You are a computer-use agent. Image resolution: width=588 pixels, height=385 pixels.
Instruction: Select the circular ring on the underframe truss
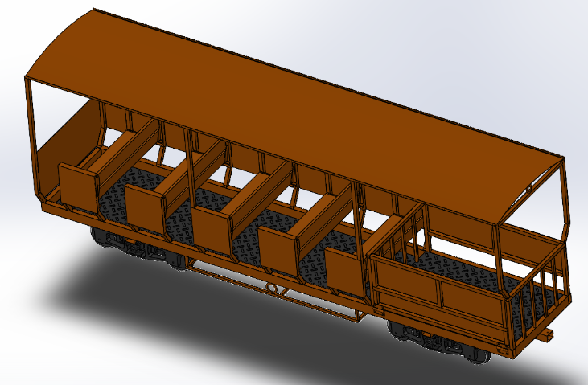[271, 288]
